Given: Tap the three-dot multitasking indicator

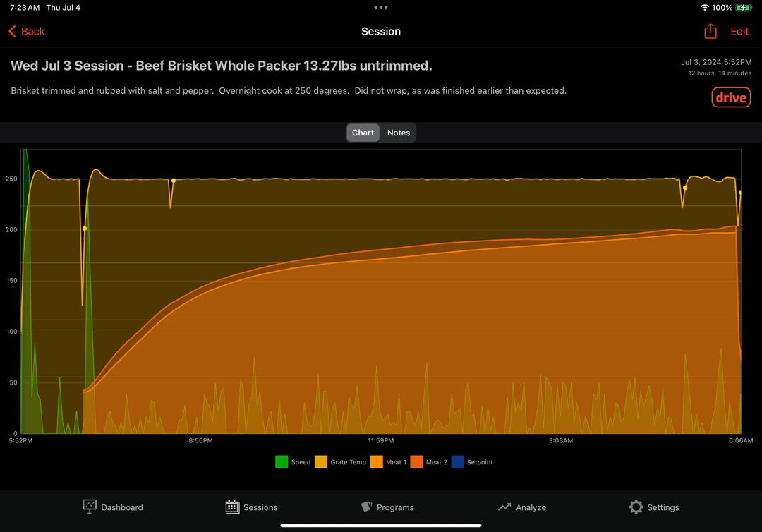Looking at the screenshot, I should point(381,8).
